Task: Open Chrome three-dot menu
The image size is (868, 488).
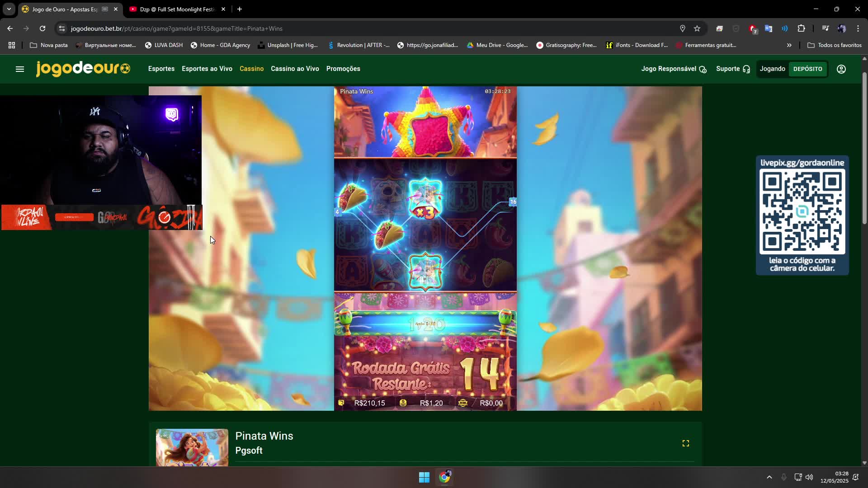Action: [x=858, y=28]
